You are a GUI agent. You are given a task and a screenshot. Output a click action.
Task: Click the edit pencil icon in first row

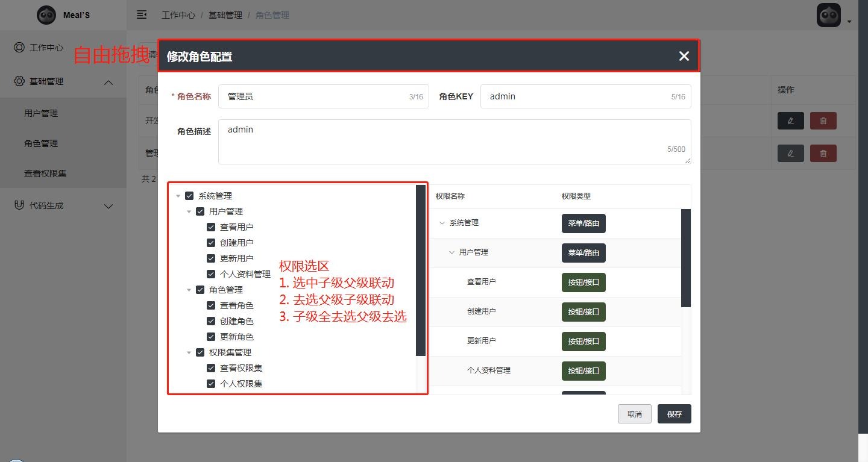[x=790, y=121]
